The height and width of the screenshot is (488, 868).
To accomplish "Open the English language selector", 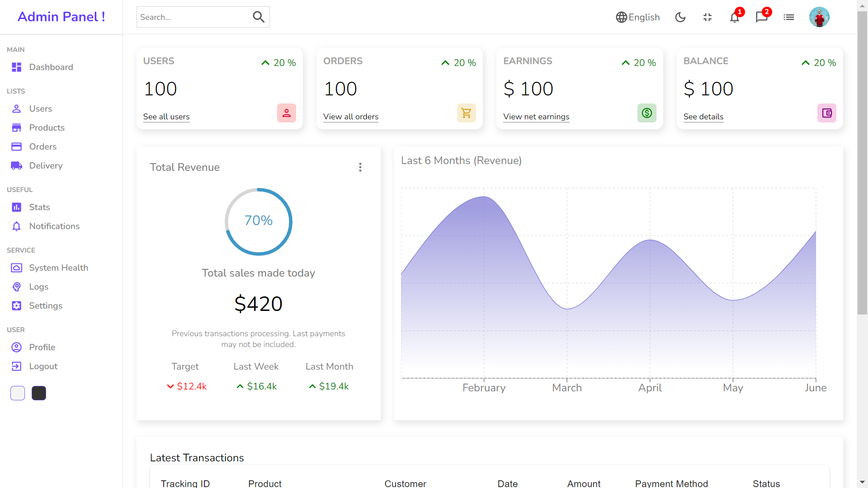I will (x=637, y=17).
